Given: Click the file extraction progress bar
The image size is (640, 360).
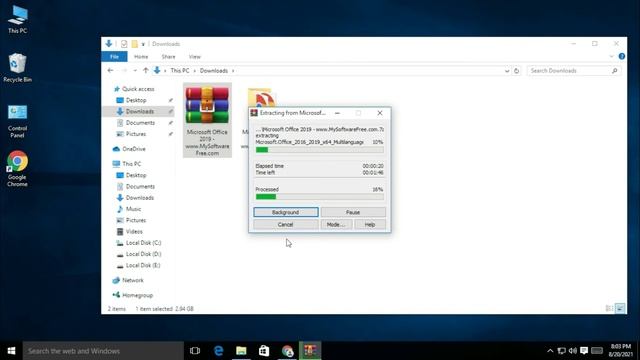Looking at the screenshot, I should (x=320, y=150).
